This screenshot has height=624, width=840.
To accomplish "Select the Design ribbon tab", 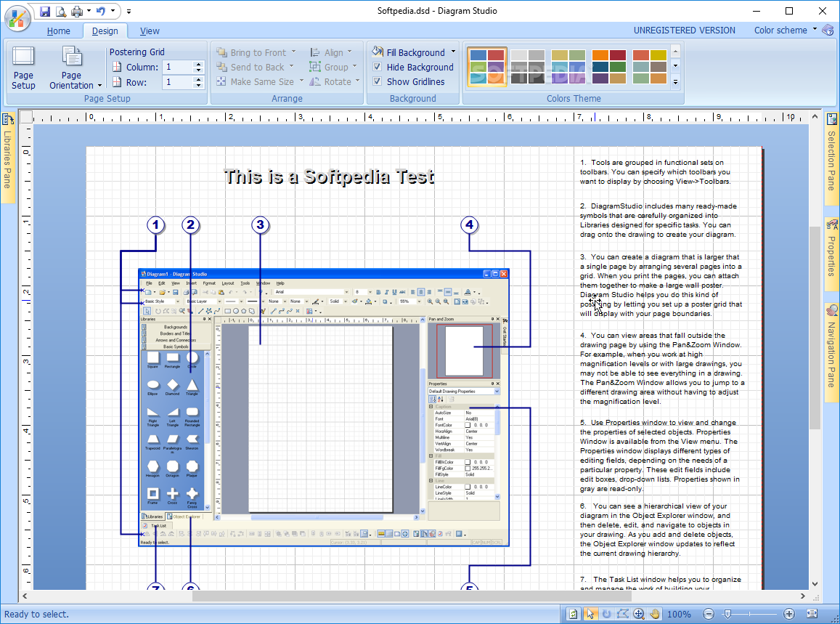I will coord(105,31).
